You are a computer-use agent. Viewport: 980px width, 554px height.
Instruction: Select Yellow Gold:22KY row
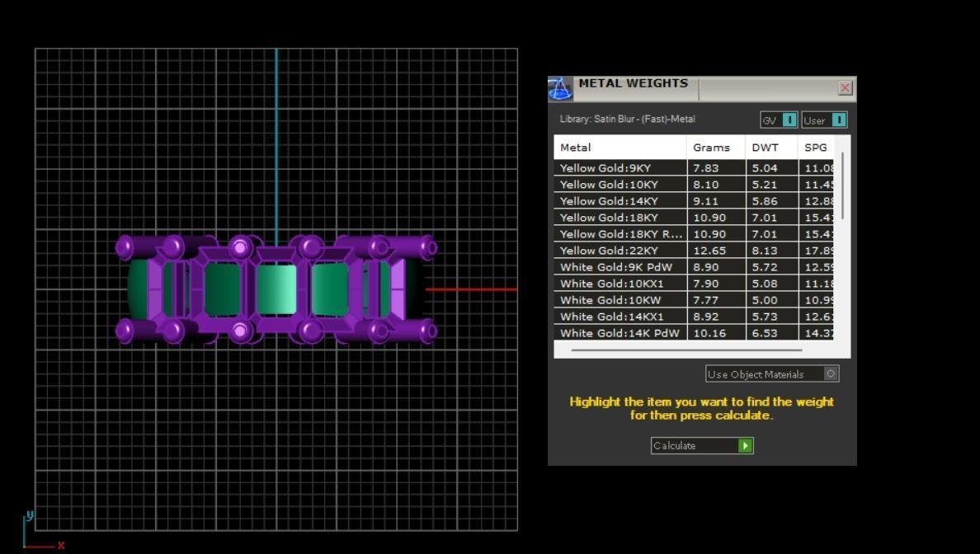[694, 251]
